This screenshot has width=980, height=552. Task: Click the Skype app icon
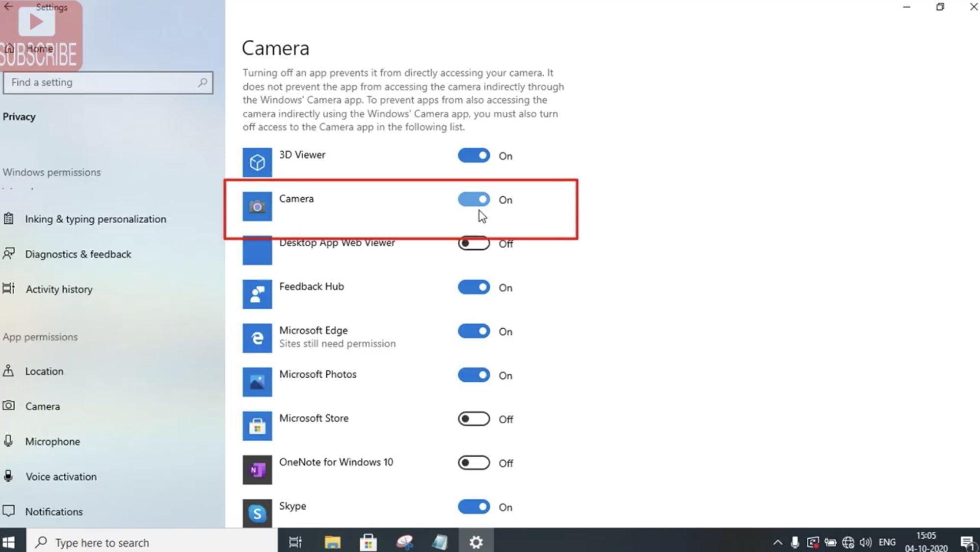(x=257, y=512)
